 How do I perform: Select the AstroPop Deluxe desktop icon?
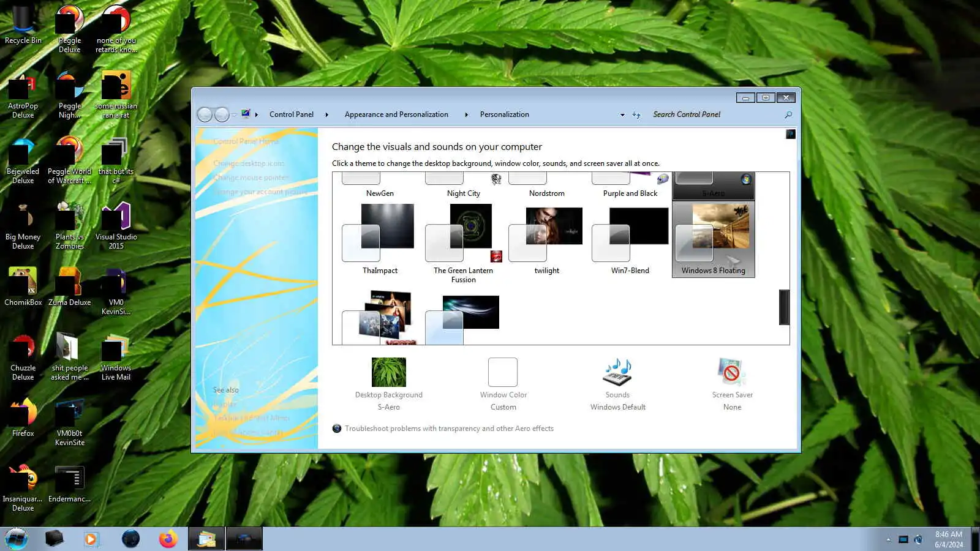tap(23, 94)
